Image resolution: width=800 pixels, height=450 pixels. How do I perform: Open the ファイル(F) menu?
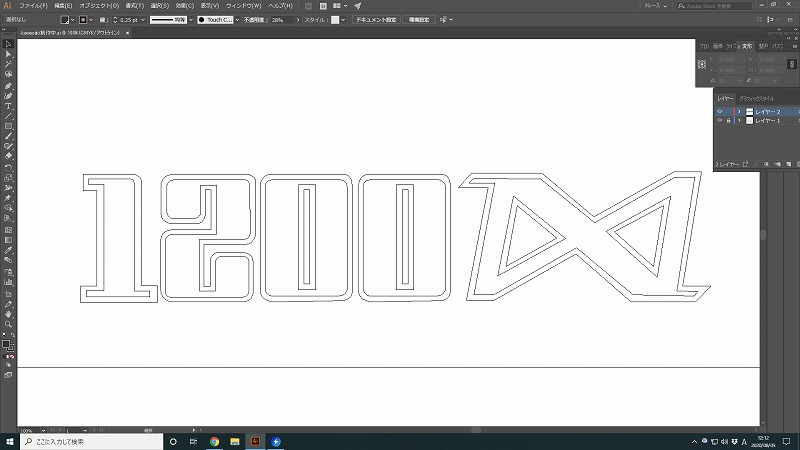[33, 6]
